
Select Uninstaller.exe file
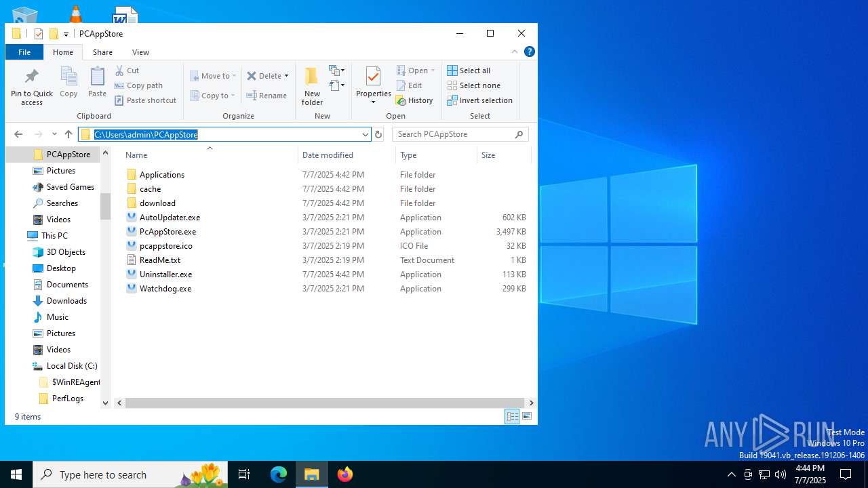tap(165, 274)
